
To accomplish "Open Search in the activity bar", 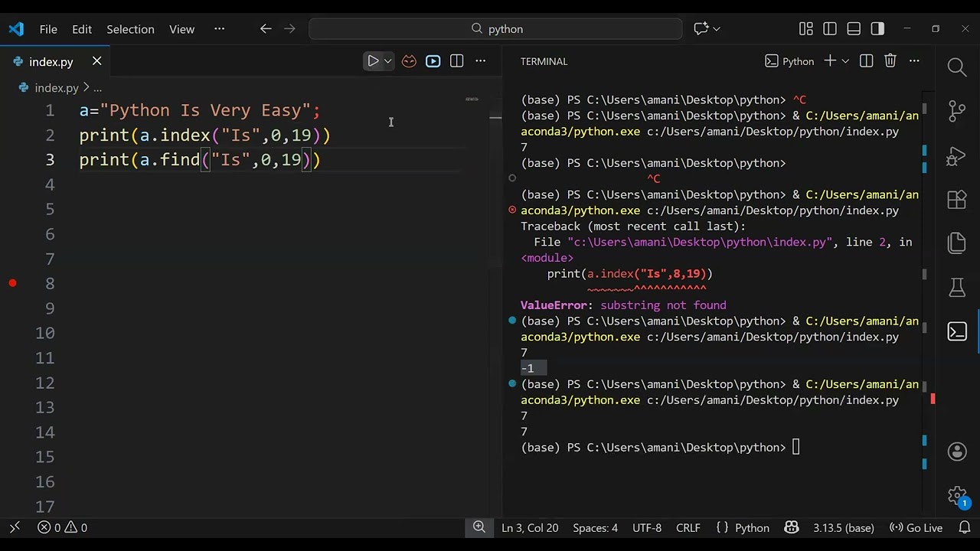I will [957, 67].
